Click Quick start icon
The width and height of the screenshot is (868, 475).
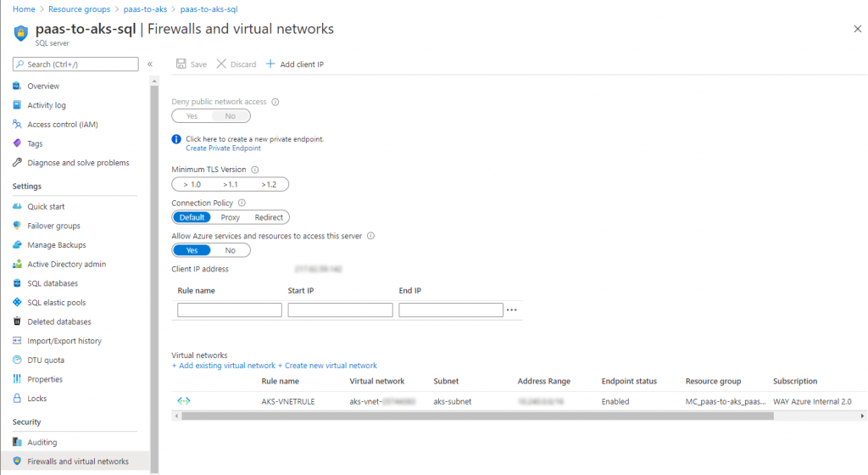click(x=17, y=206)
